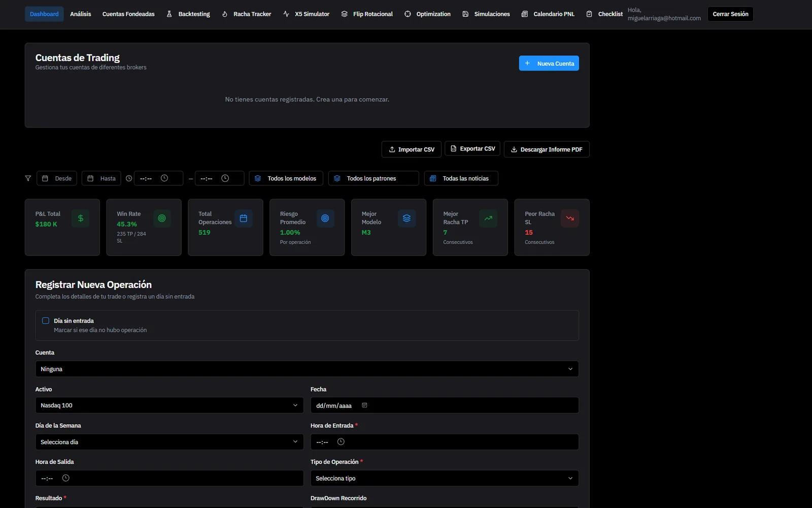
Task: Click the Desde date filter
Action: 57,178
